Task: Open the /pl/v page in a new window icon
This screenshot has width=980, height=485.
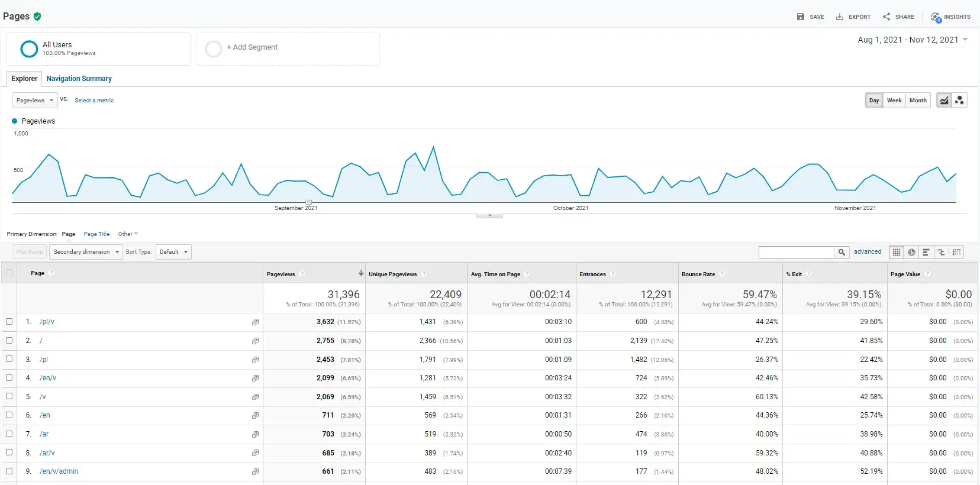Action: pos(255,322)
